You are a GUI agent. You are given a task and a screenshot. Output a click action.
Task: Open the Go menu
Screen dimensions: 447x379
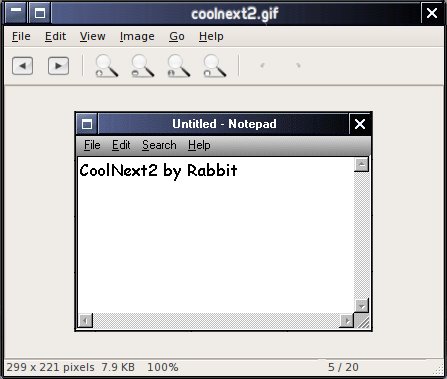[177, 36]
